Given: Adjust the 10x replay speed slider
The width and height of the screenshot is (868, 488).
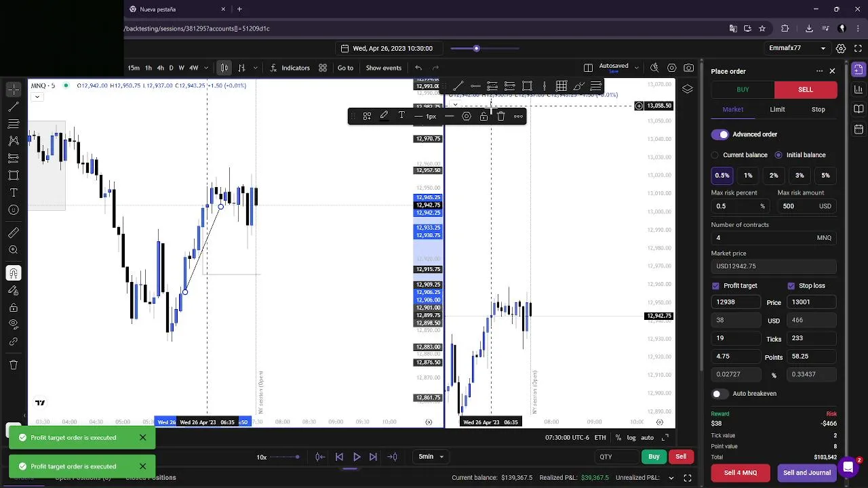Looking at the screenshot, I should 285,457.
